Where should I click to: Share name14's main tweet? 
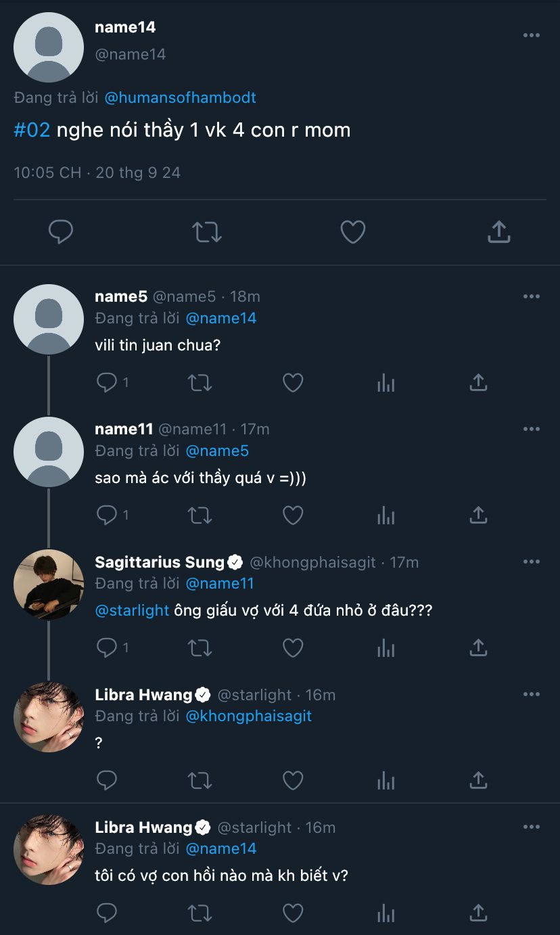tap(498, 232)
